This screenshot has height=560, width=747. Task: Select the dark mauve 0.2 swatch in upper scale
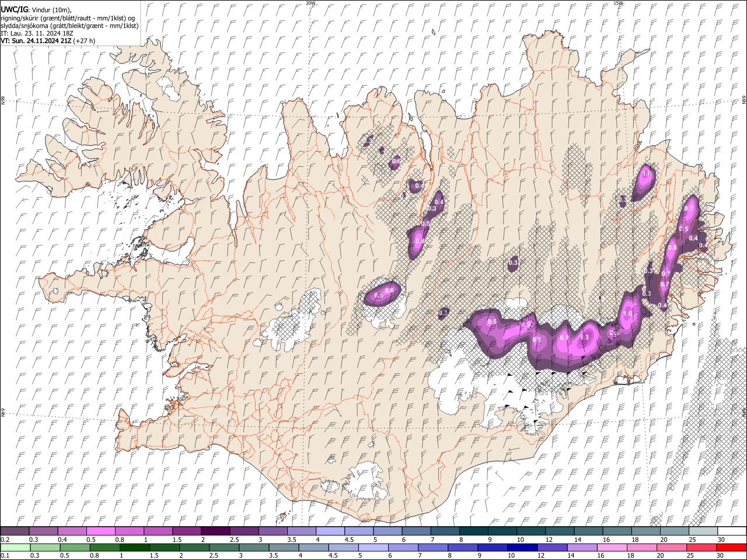[15, 531]
